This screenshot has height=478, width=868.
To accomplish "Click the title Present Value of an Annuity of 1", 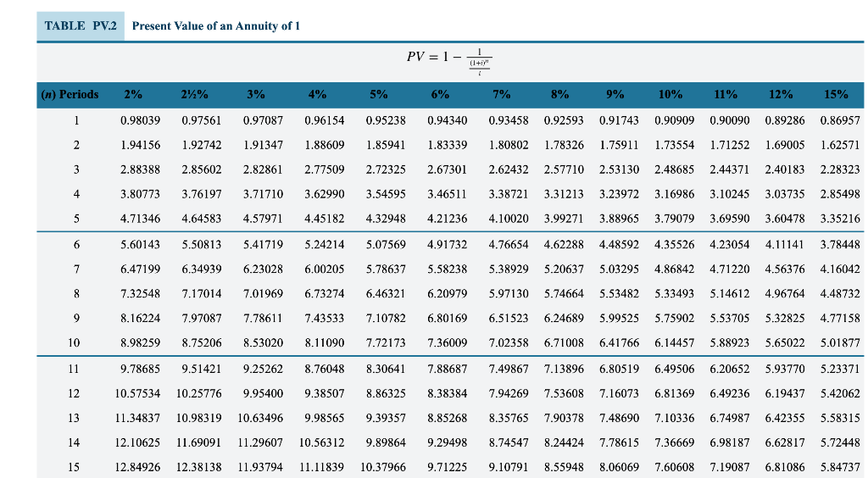I will (x=216, y=26).
